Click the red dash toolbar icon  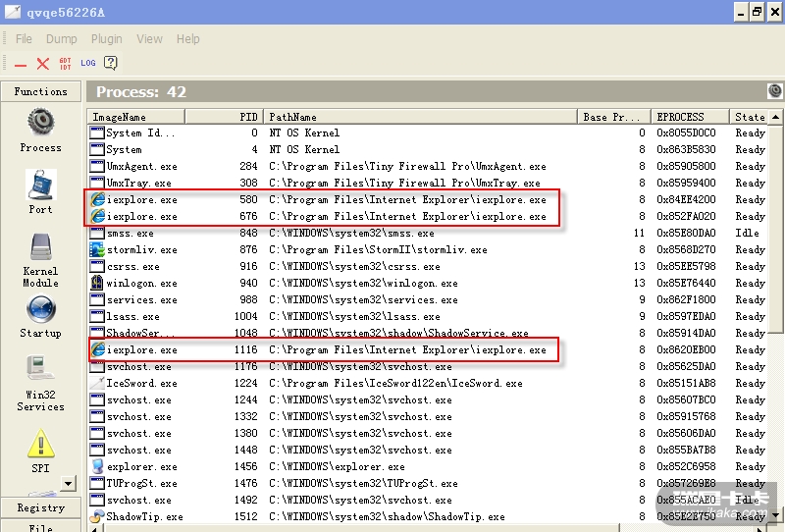point(21,64)
